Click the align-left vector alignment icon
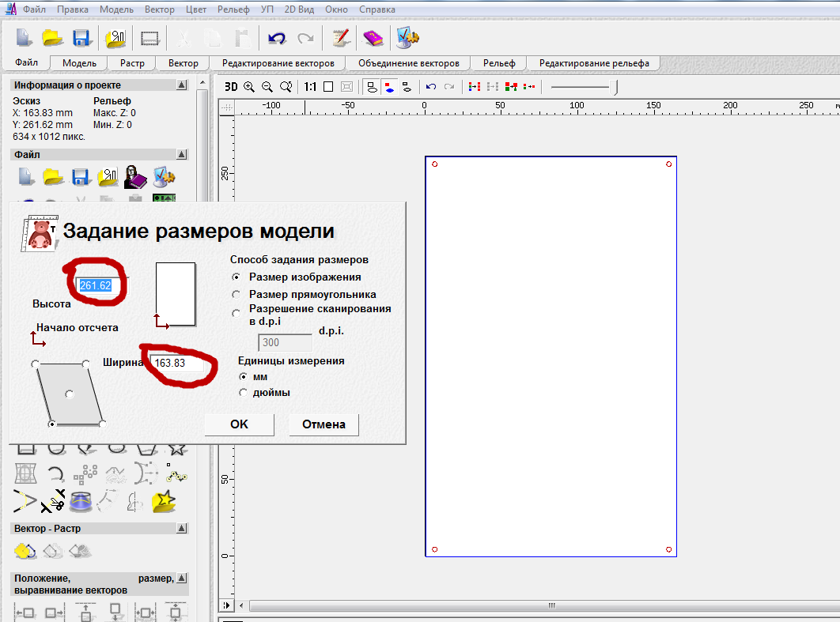The height and width of the screenshot is (622, 840). [x=25, y=613]
